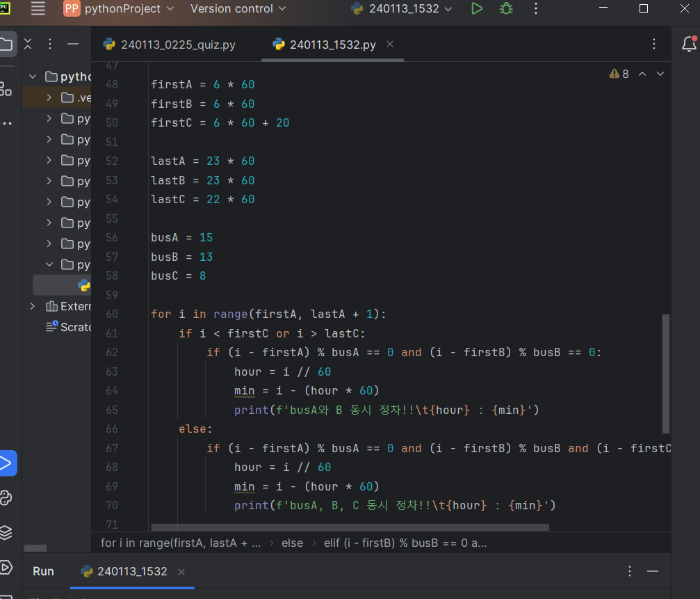Viewport: 700px width, 599px height.
Task: Open the pythonProject dropdown
Action: coord(119,8)
